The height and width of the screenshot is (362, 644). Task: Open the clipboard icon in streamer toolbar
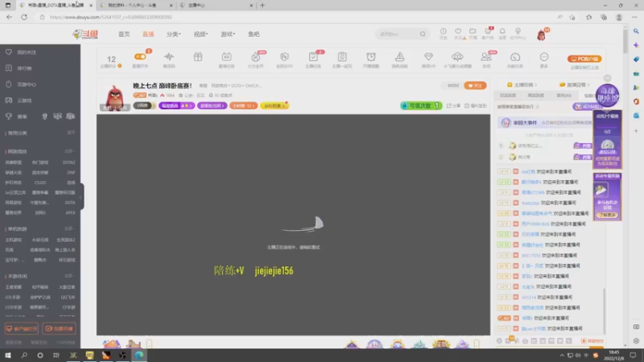[x=342, y=56]
